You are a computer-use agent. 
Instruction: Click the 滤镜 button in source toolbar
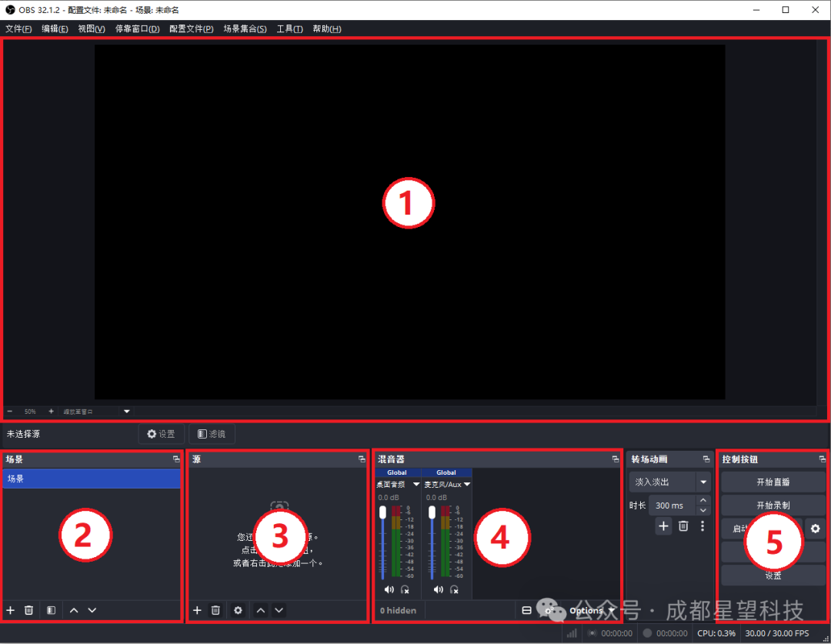click(212, 434)
